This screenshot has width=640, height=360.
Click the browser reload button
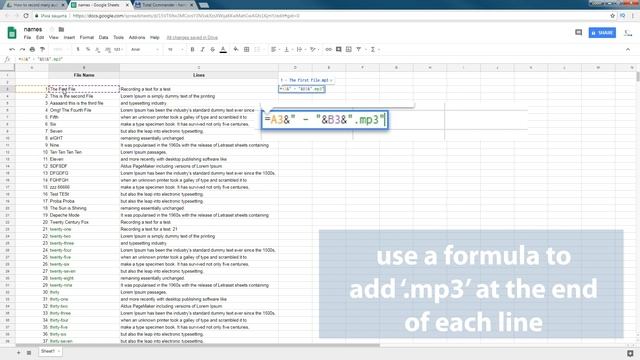pos(26,16)
